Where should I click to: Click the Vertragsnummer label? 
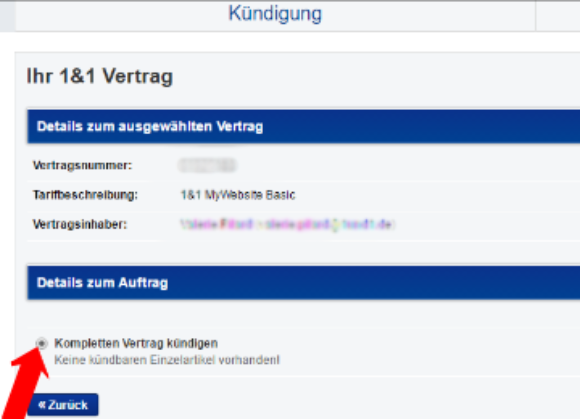pos(82,165)
